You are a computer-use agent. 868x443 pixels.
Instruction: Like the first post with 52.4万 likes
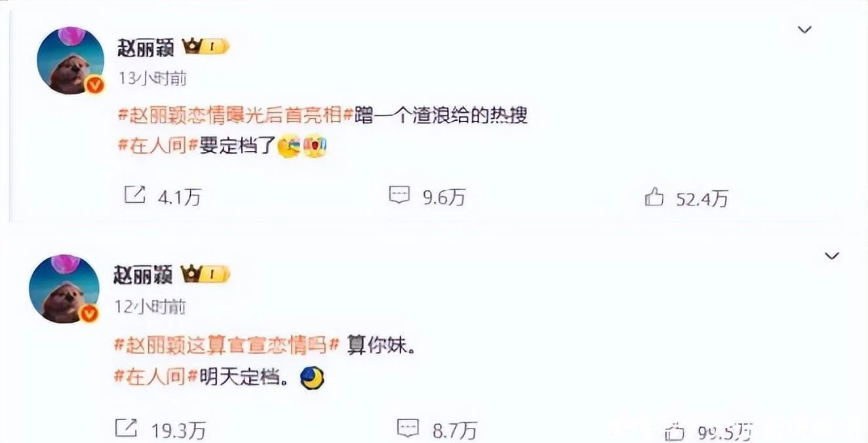tap(654, 197)
